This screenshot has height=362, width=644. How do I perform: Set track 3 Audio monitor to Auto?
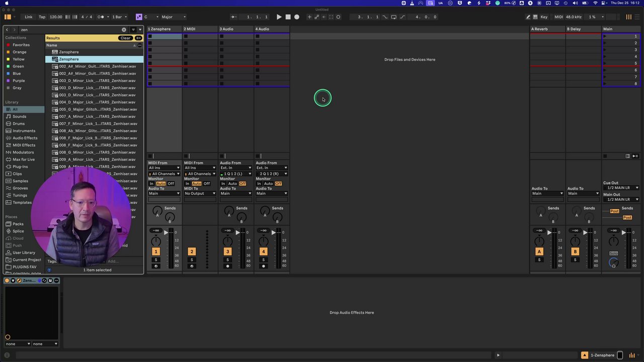[x=232, y=184]
